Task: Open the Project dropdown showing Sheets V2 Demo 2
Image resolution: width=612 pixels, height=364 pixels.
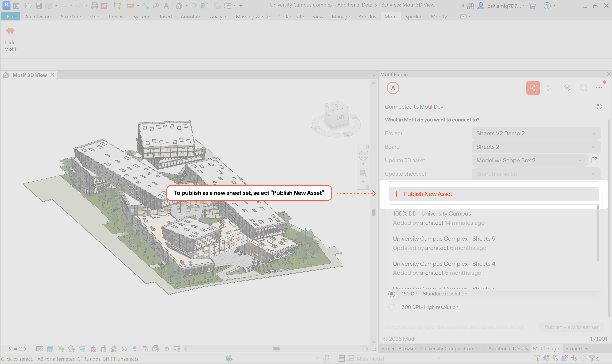Action: pyautogui.click(x=536, y=133)
